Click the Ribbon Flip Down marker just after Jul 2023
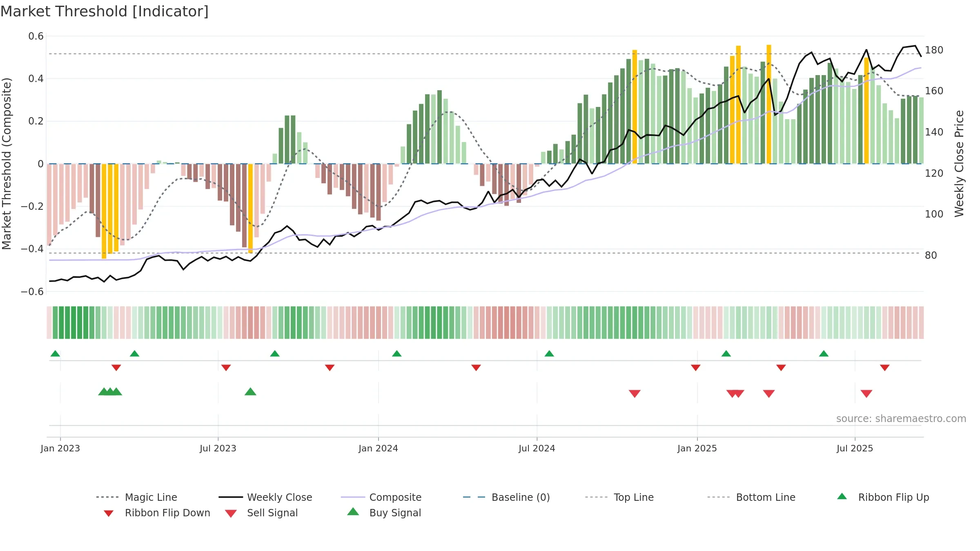The width and height of the screenshot is (980, 551). coord(226,368)
